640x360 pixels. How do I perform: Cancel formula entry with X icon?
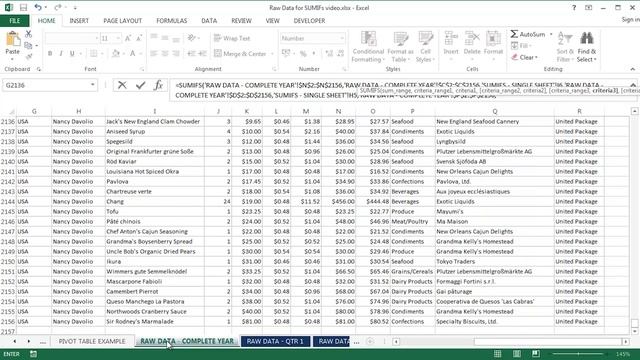point(122,85)
